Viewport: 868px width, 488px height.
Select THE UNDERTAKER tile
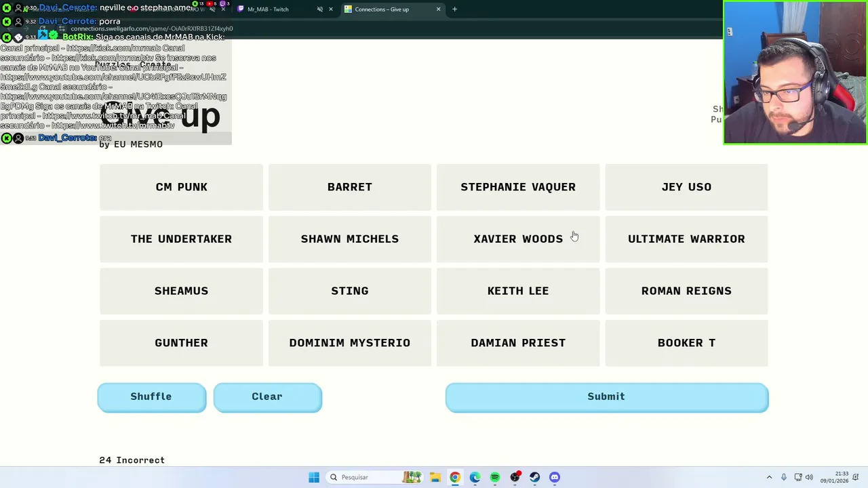tap(181, 239)
